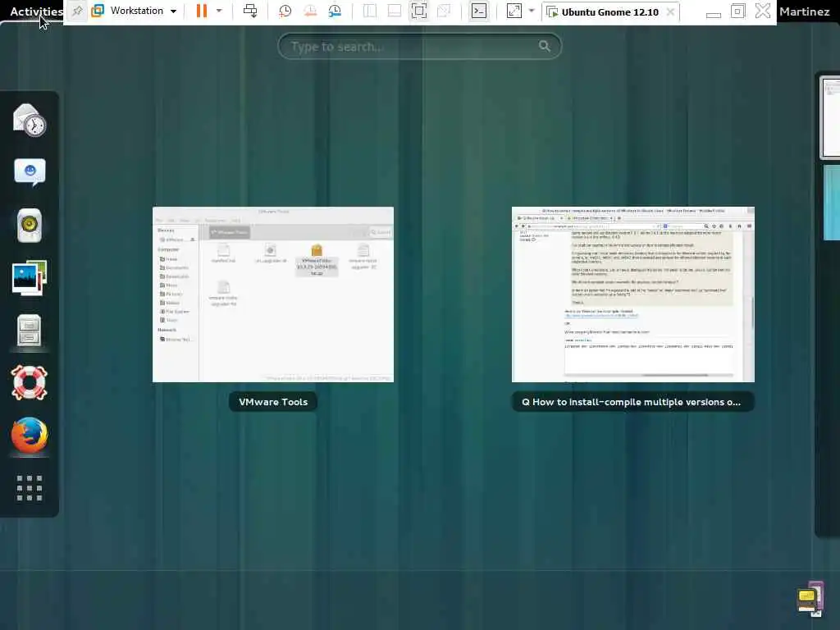Viewport: 840px width, 630px height.
Task: Open the snapshot manager
Action: click(335, 11)
